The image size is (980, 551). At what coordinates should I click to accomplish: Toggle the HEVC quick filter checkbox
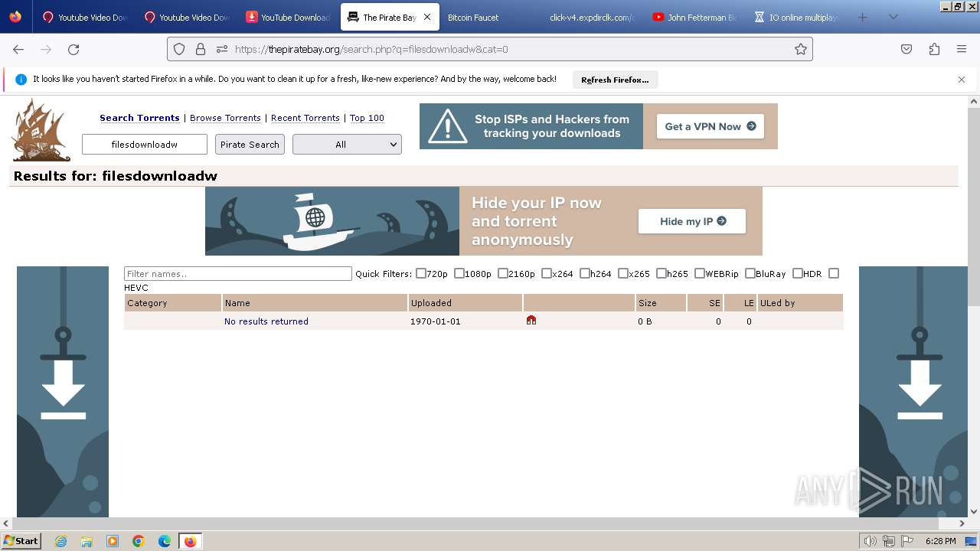coord(834,273)
